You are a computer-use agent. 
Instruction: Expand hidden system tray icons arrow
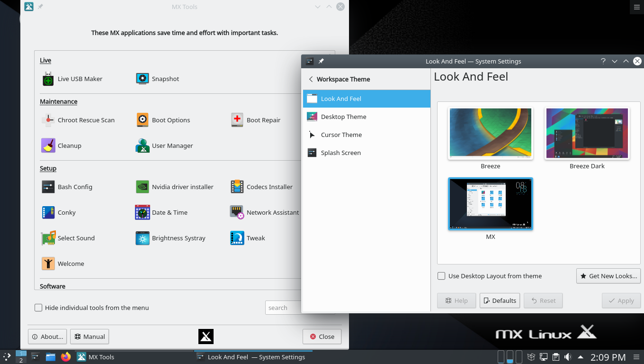click(x=580, y=357)
